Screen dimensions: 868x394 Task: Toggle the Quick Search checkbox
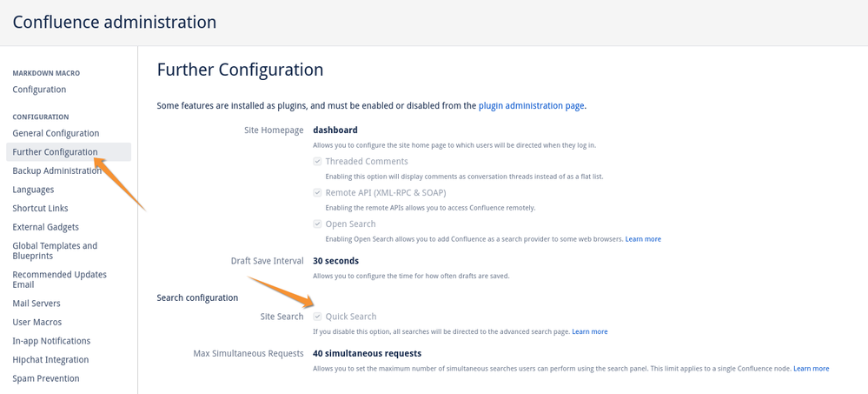point(317,317)
